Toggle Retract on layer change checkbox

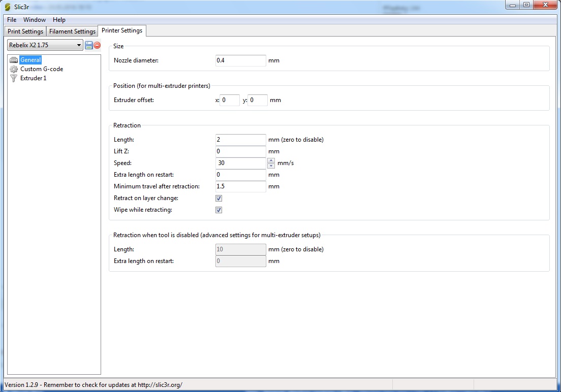point(219,198)
